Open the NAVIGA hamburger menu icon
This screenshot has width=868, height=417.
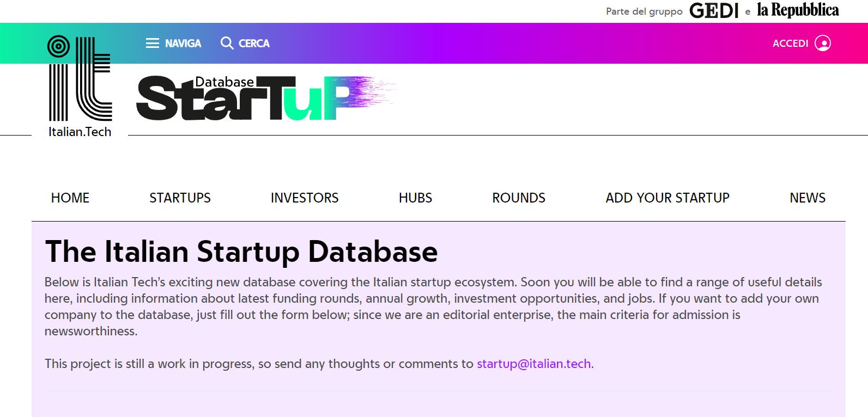pos(153,43)
